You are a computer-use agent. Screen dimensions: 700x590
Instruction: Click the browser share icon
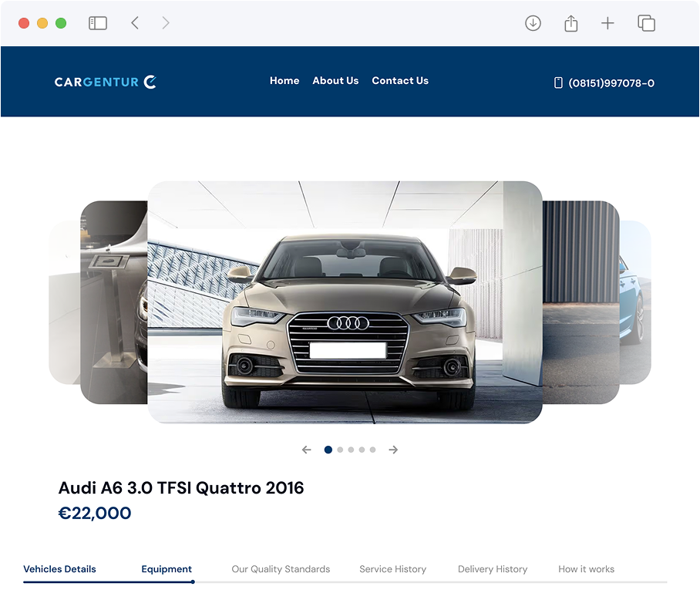click(x=571, y=23)
